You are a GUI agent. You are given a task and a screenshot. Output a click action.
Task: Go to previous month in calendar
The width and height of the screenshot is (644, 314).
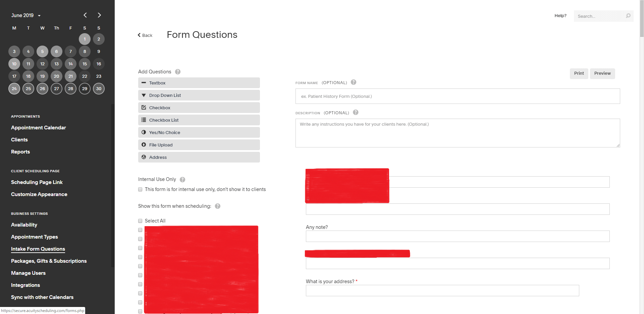pos(85,15)
